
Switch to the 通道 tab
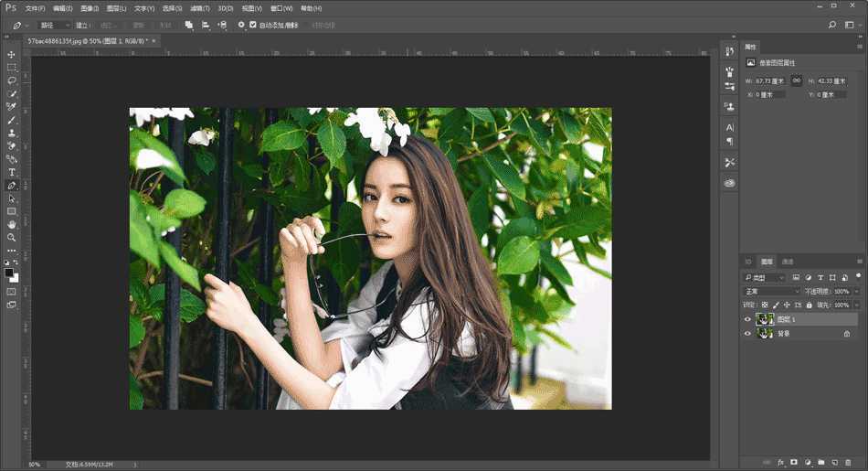click(788, 262)
